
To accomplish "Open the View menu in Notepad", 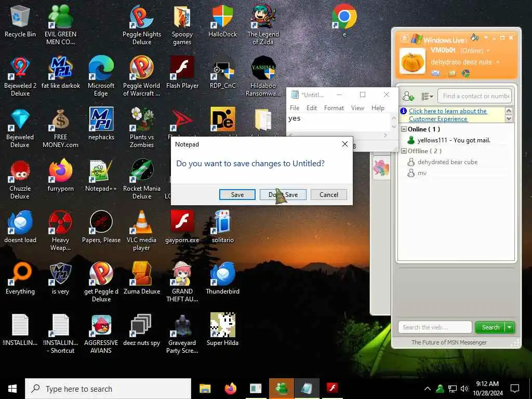I will tap(357, 108).
